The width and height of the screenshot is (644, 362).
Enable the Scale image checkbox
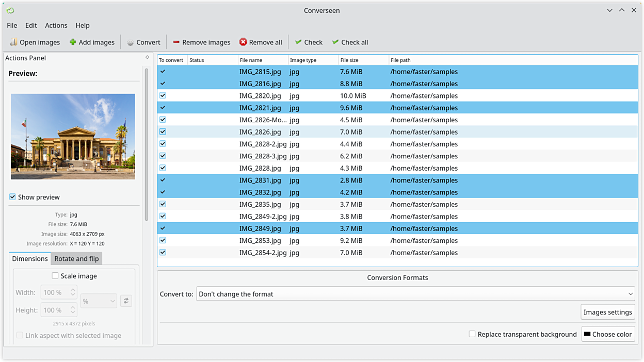(55, 276)
